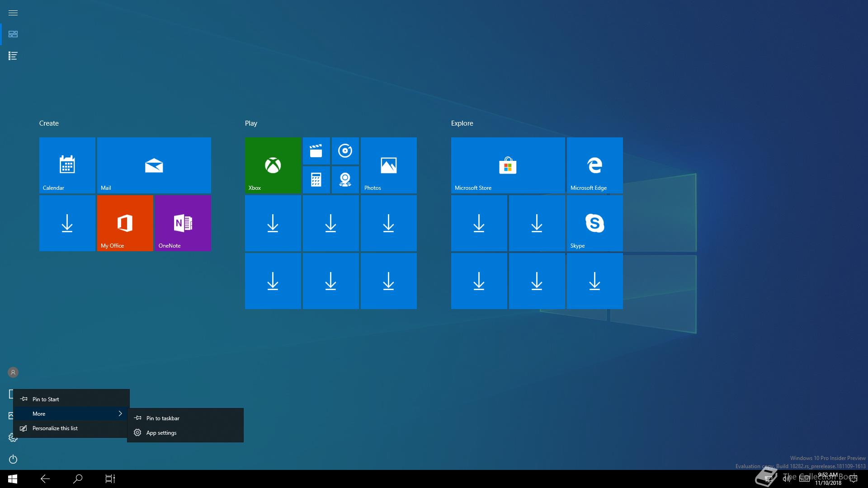Open Settings gear in Start sidebar
The width and height of the screenshot is (868, 488).
click(12, 437)
